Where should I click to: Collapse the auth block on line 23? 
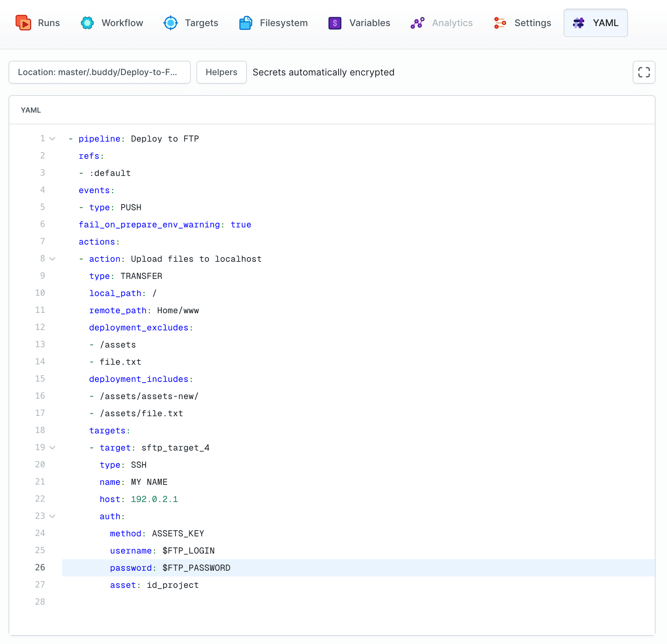[x=53, y=516]
